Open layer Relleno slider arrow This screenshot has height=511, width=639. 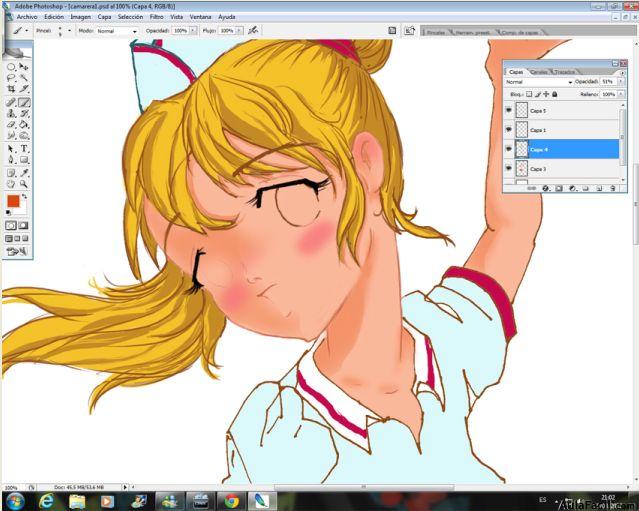(621, 94)
